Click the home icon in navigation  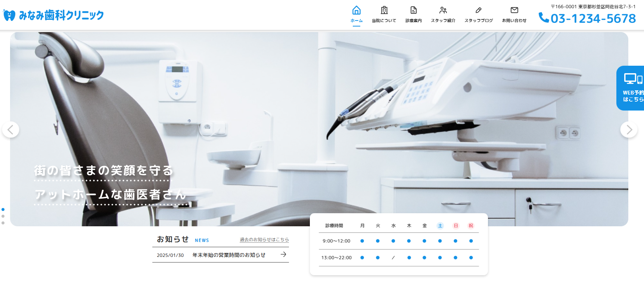pyautogui.click(x=357, y=10)
